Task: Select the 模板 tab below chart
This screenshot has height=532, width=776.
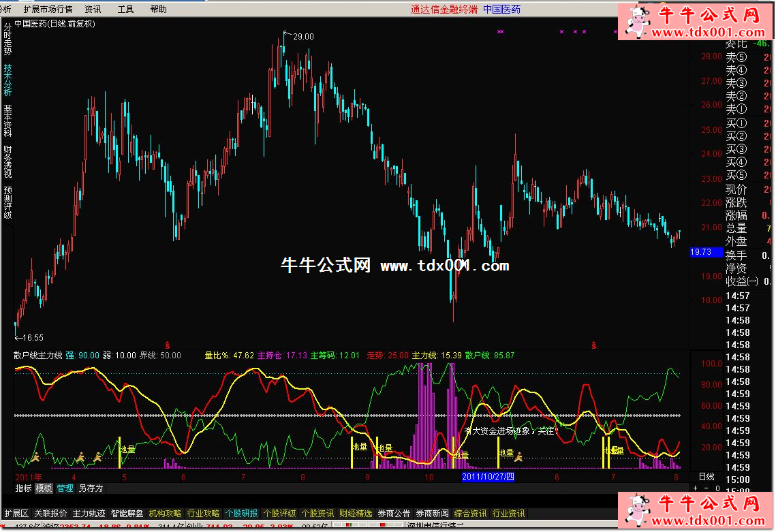Action: pos(44,488)
